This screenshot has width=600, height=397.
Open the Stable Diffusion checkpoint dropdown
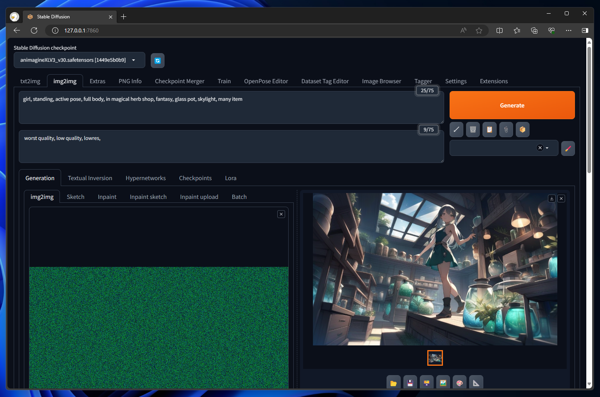pos(79,60)
